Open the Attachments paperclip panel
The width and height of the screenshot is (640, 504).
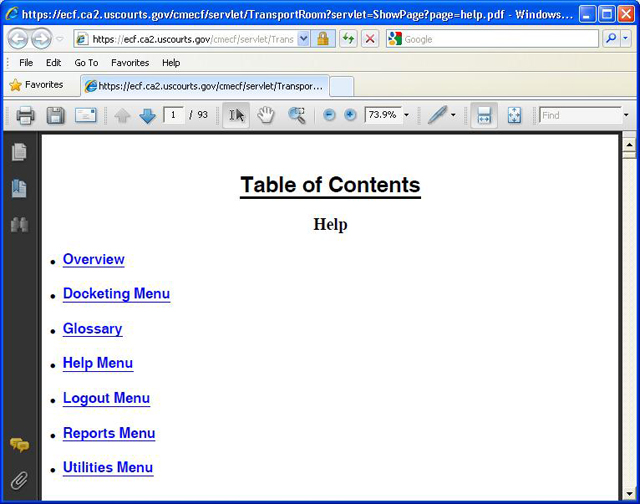coord(19,482)
